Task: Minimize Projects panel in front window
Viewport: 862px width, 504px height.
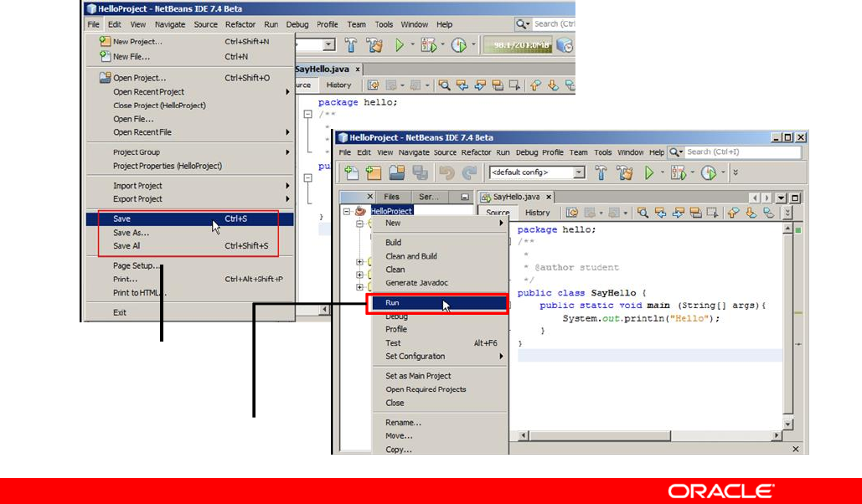Action: 465,197
